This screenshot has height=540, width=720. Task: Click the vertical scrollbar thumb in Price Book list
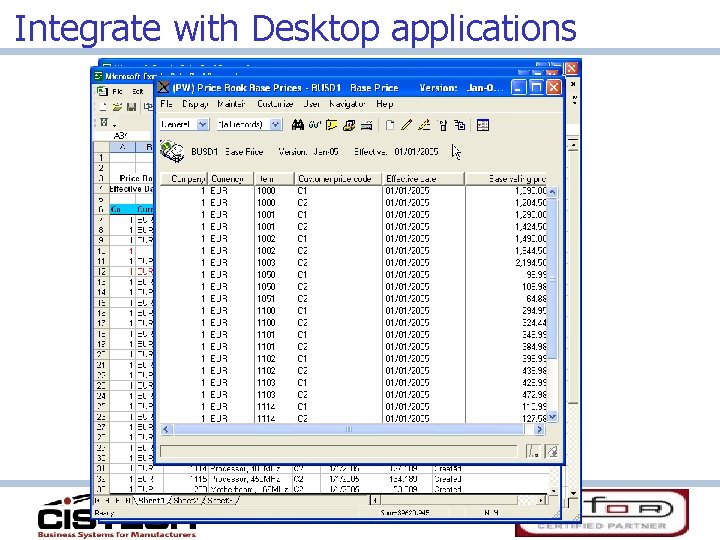coord(552,278)
